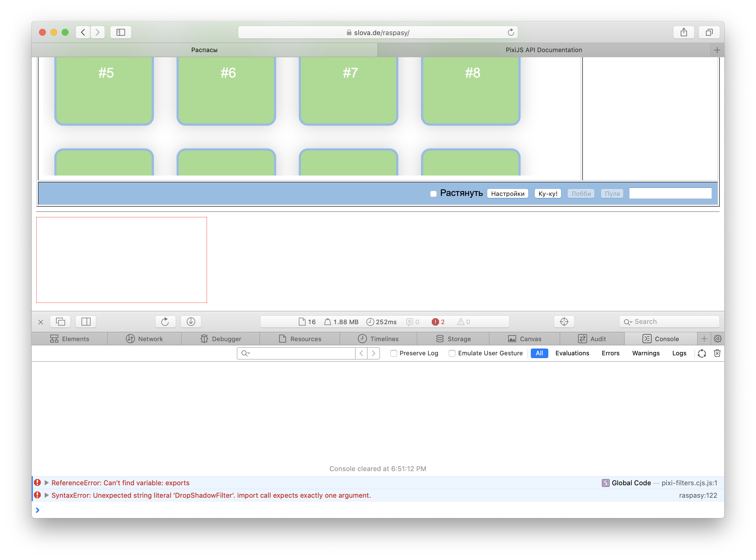
Task: Click the errors count indicator
Action: point(438,322)
